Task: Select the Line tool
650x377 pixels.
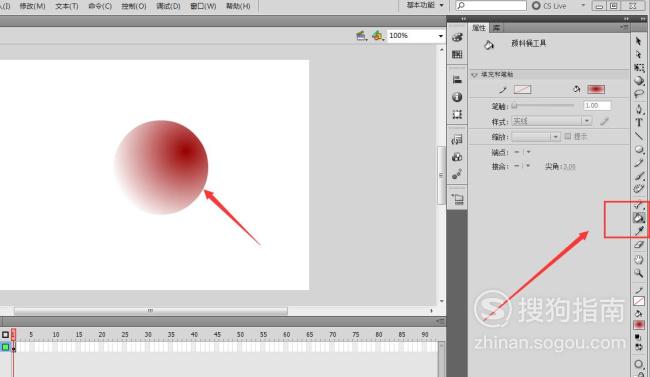Action: tap(639, 136)
